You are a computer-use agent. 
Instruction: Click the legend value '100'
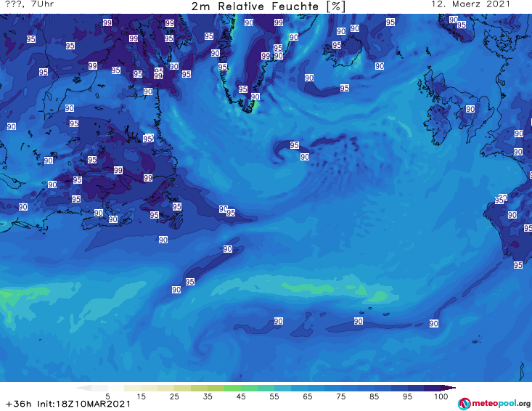(x=441, y=396)
